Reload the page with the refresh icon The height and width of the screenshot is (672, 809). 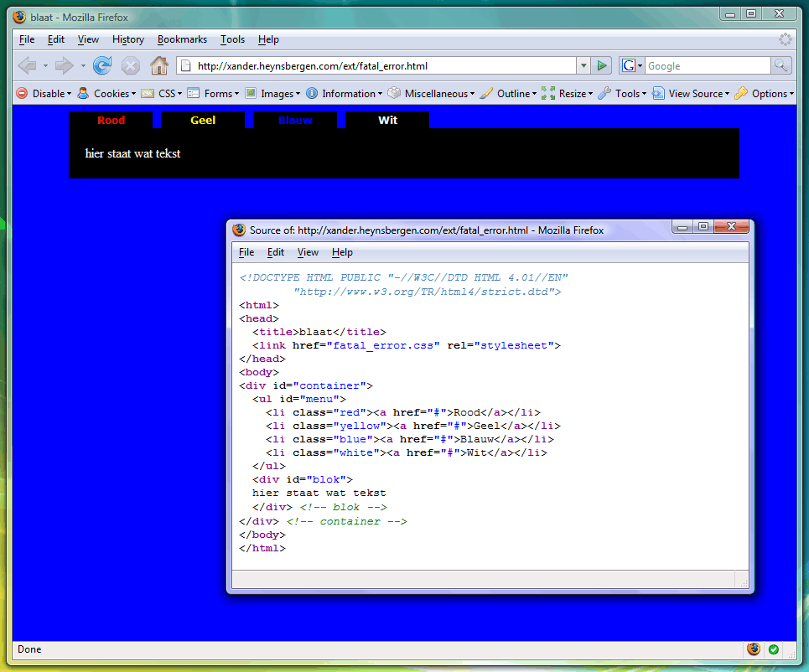[x=102, y=65]
